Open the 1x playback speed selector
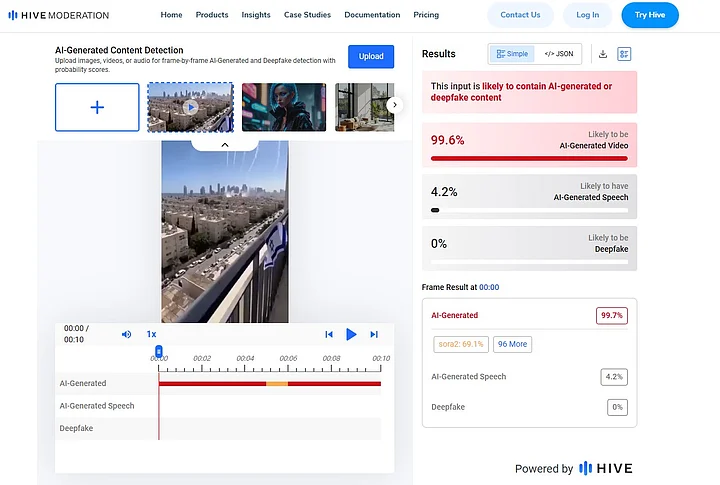The image size is (720, 485). click(x=151, y=334)
